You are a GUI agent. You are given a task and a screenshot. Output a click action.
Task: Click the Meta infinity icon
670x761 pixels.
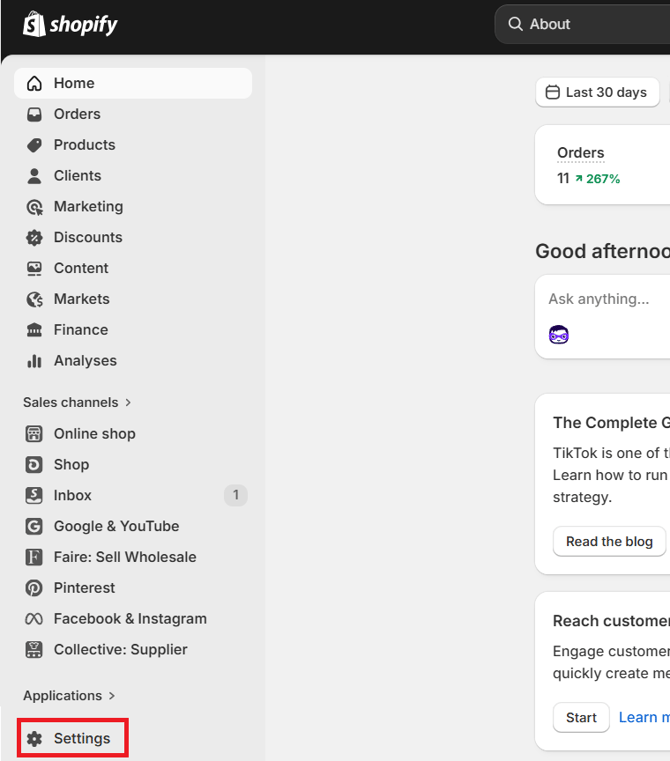[34, 619]
